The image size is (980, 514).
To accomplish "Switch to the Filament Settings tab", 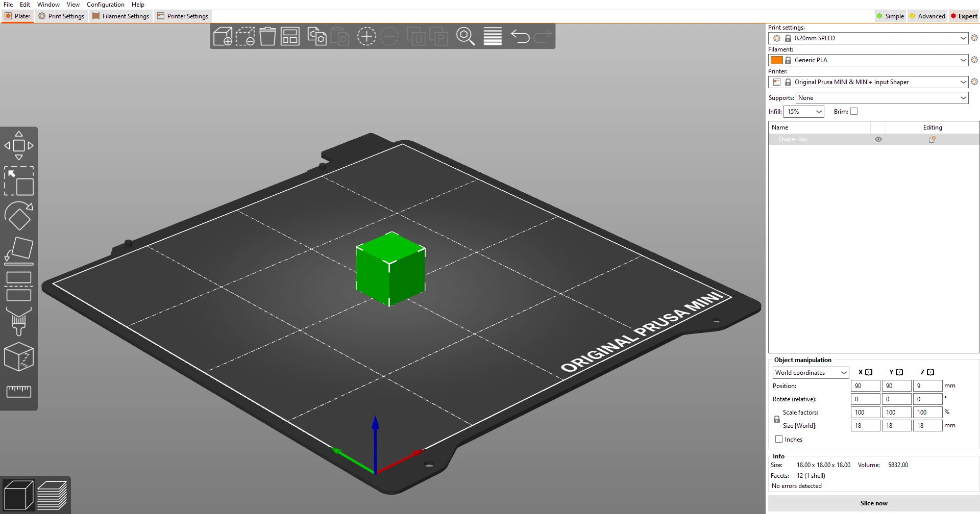I will (121, 16).
